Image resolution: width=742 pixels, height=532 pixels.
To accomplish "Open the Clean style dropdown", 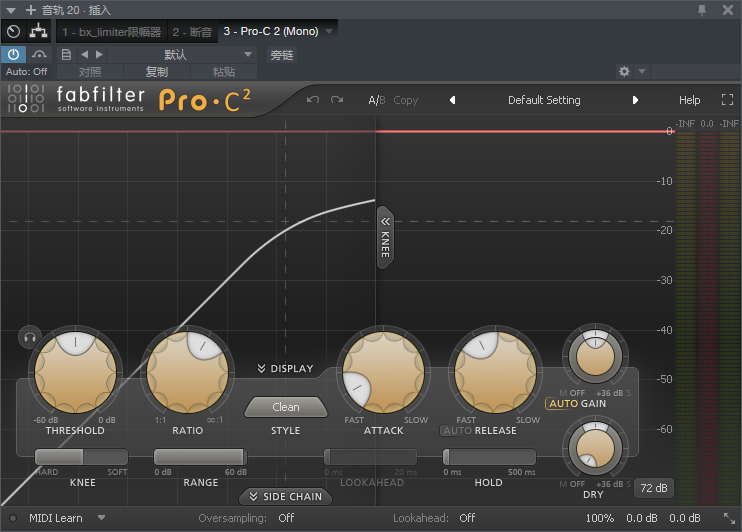I will [286, 407].
